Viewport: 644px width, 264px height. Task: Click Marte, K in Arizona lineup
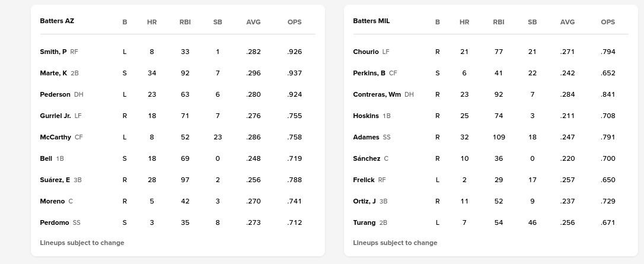coord(53,73)
